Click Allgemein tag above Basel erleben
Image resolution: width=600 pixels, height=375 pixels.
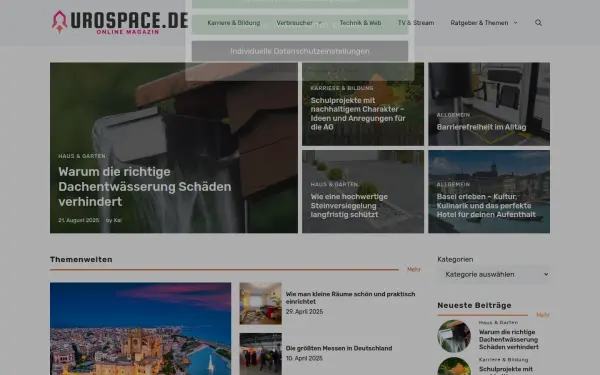[453, 184]
